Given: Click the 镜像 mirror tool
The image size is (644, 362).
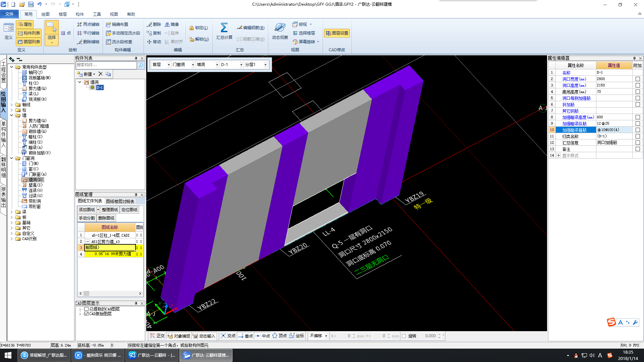Looking at the screenshot, I should pyautogui.click(x=172, y=24).
